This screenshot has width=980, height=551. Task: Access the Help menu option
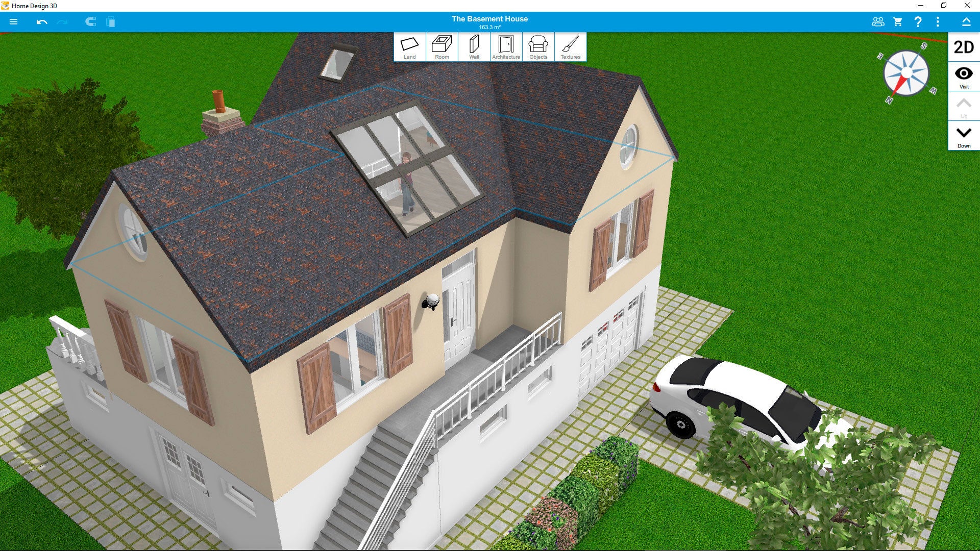pyautogui.click(x=917, y=21)
